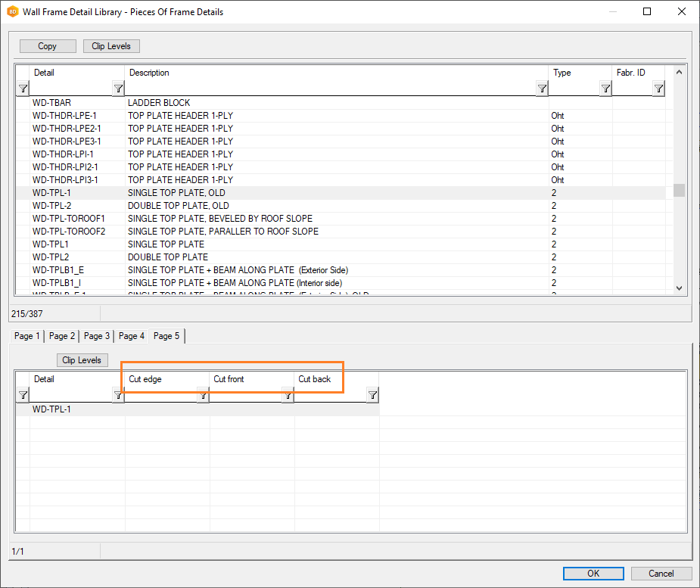Image resolution: width=700 pixels, height=588 pixels.
Task: Switch to the Page 3 tab
Action: [x=97, y=336]
